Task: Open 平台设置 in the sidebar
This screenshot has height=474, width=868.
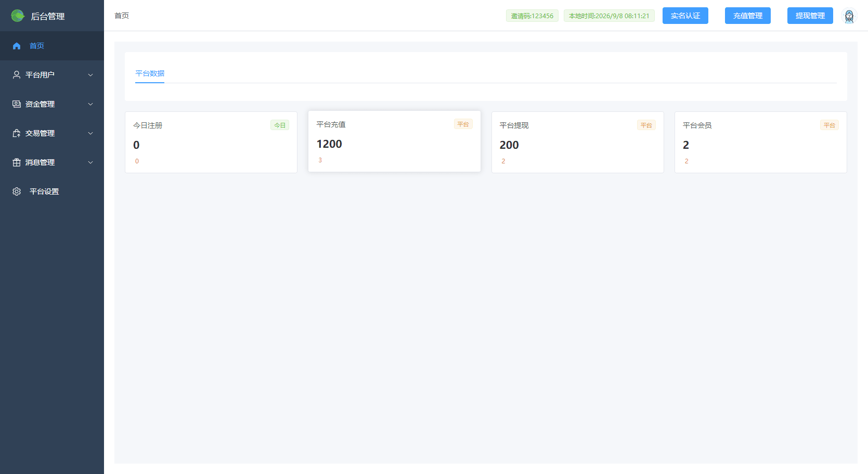Action: pos(52,191)
